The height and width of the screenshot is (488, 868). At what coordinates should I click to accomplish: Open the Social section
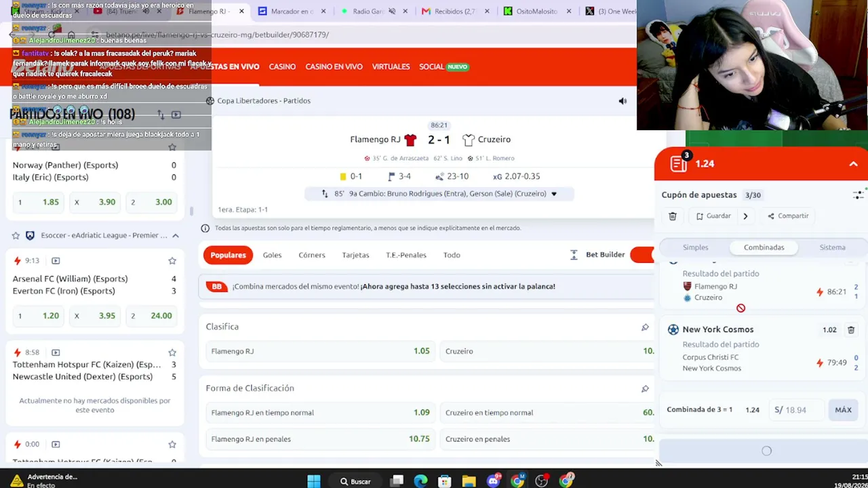(x=443, y=67)
